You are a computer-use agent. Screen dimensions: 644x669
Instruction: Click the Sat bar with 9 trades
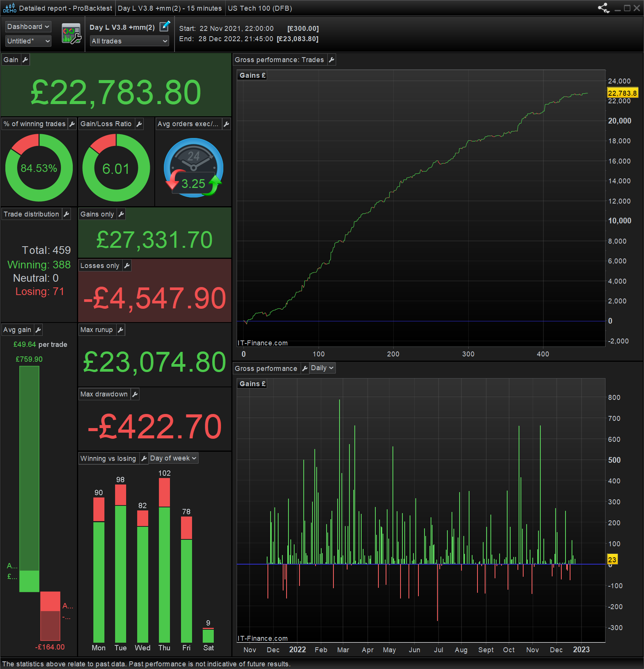208,635
